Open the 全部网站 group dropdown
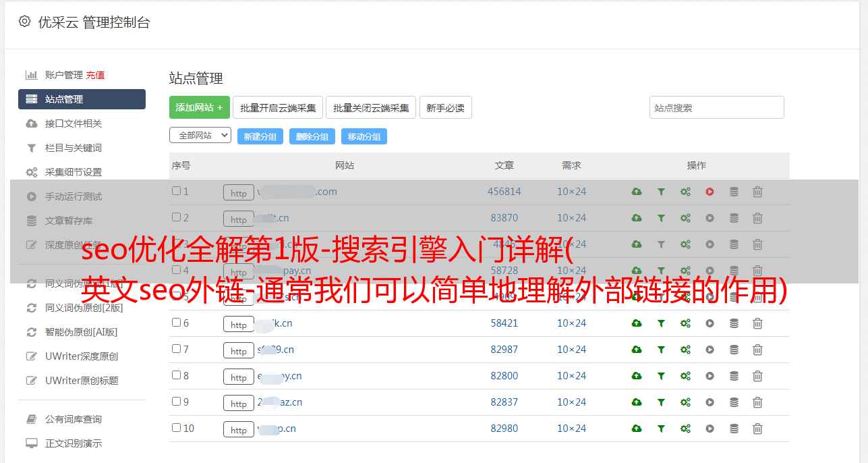The width and height of the screenshot is (868, 463). point(200,136)
